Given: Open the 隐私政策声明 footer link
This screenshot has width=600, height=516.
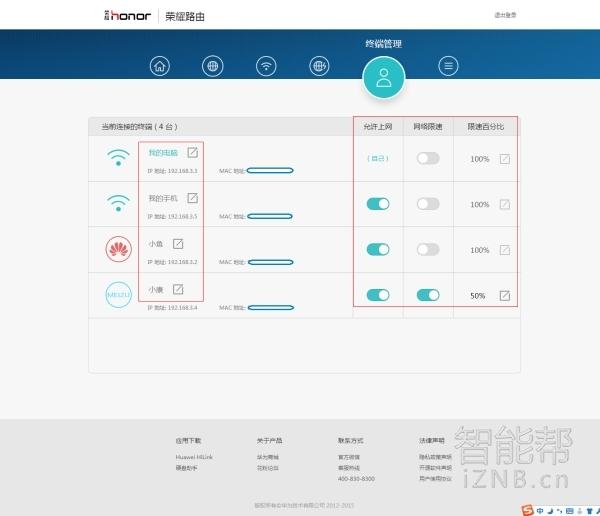Looking at the screenshot, I should coord(435,457).
